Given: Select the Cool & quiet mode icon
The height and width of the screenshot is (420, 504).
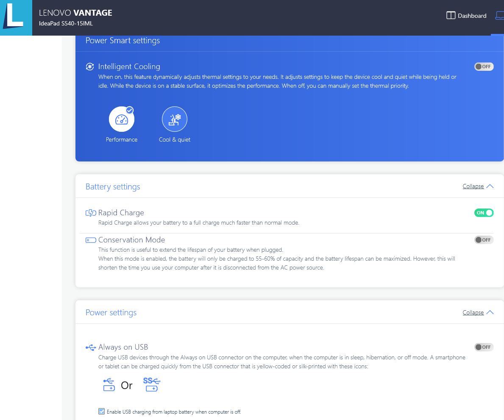Looking at the screenshot, I should 174,119.
